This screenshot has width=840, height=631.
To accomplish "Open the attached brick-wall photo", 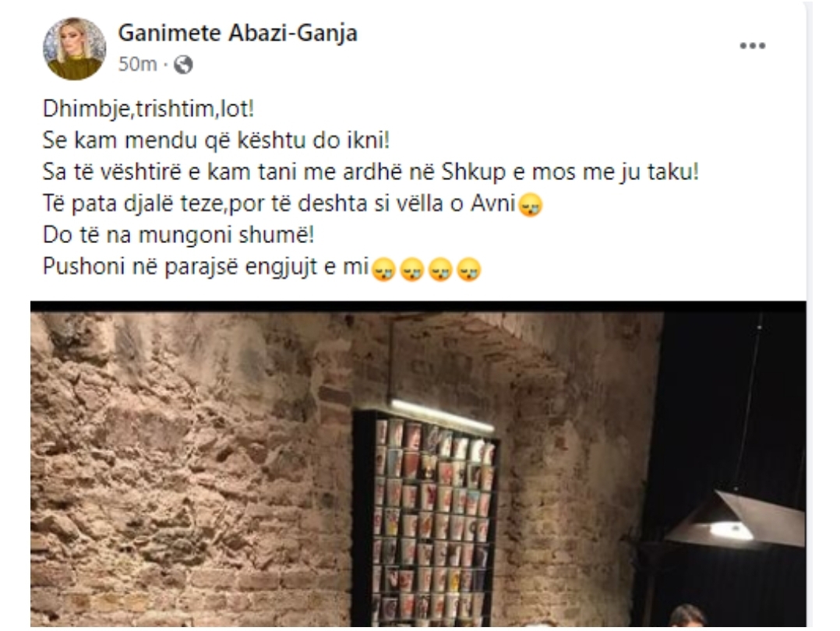I will point(418,464).
